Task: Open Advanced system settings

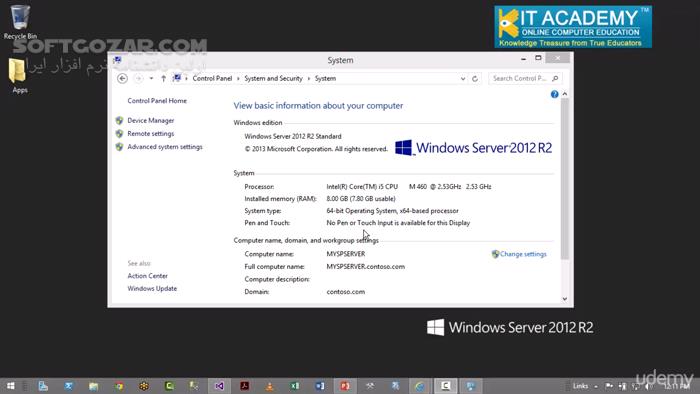Action: point(165,147)
